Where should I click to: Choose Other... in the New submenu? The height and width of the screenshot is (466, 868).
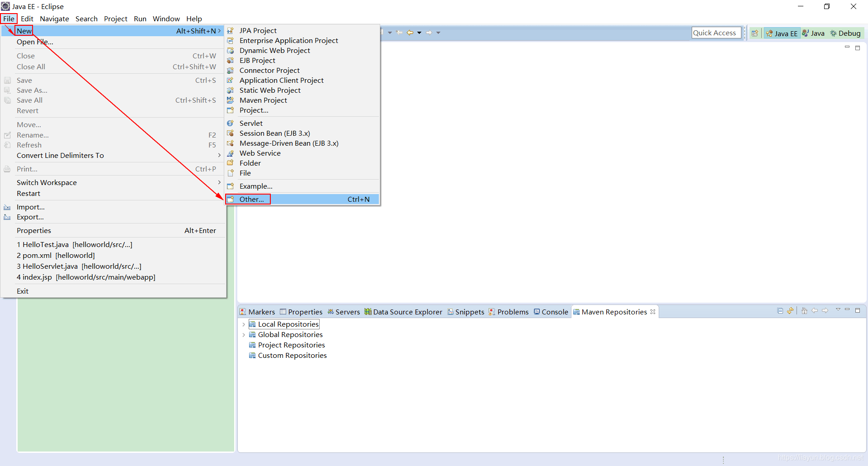coord(302,199)
